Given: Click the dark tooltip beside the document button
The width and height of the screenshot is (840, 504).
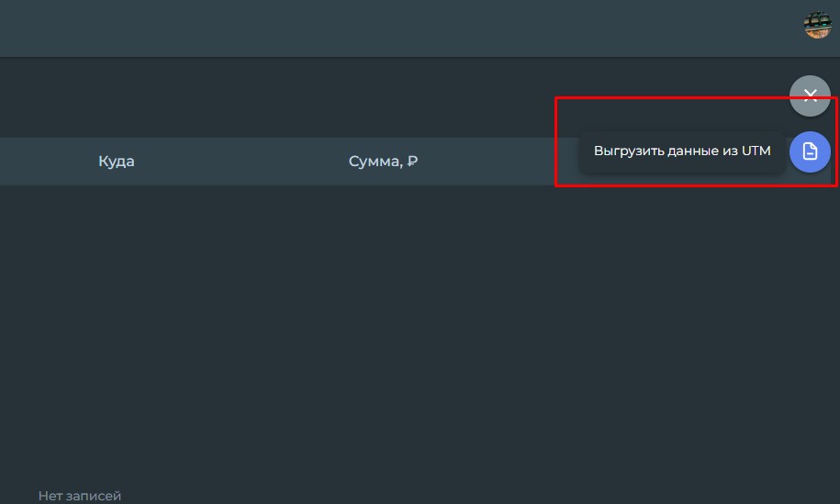Looking at the screenshot, I should (x=682, y=151).
